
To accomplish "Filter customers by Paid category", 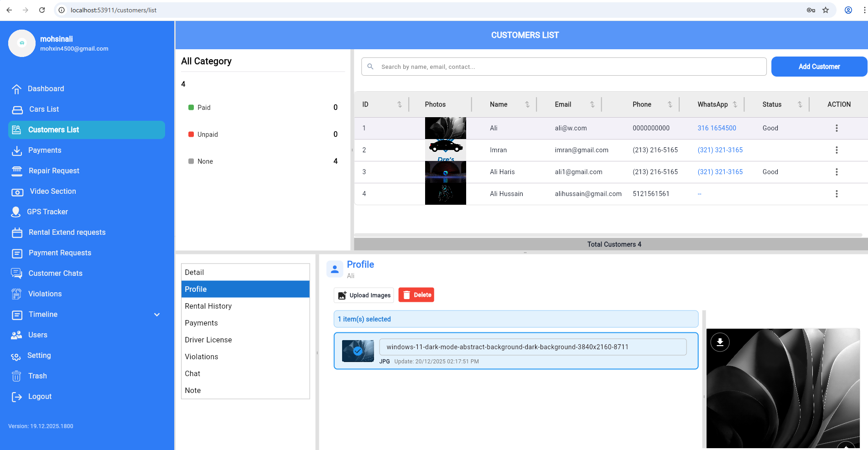I will pos(204,108).
